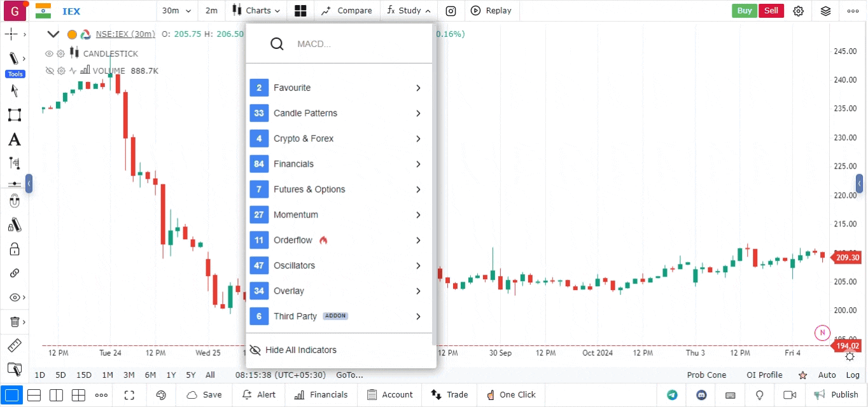Open the 30m timeframe dropdown

(x=176, y=11)
